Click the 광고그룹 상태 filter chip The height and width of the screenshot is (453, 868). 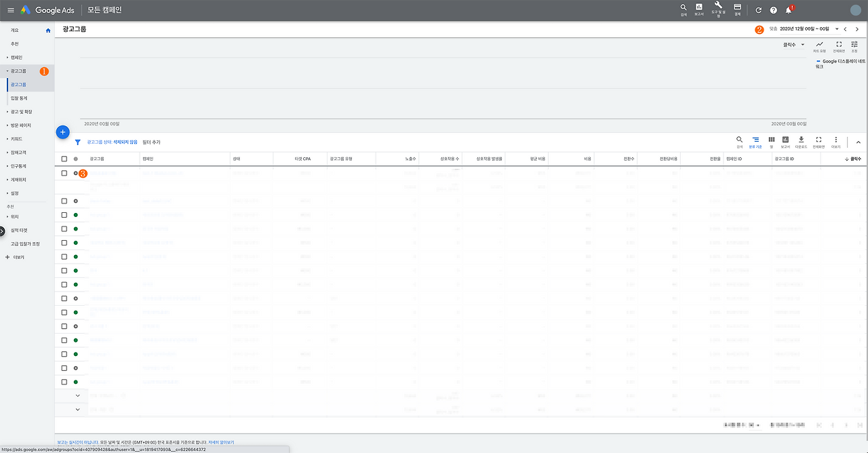coord(112,142)
